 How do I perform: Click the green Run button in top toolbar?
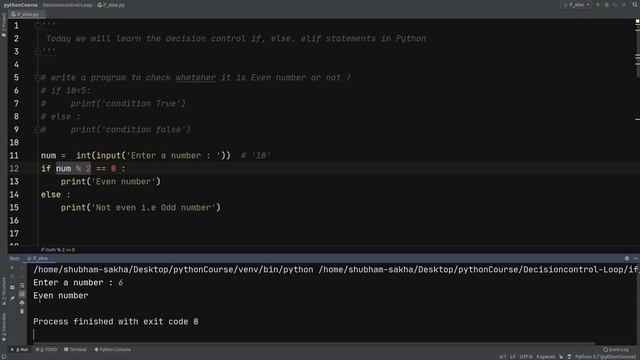coord(598,5)
